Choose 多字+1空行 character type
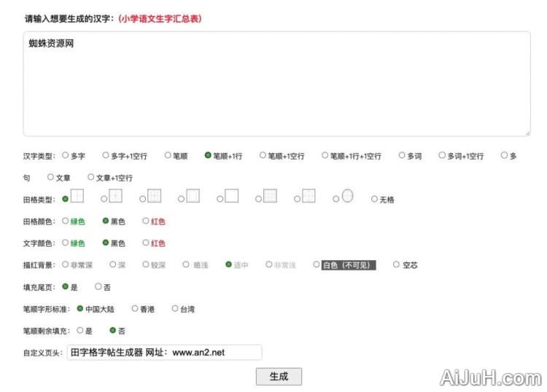 106,156
